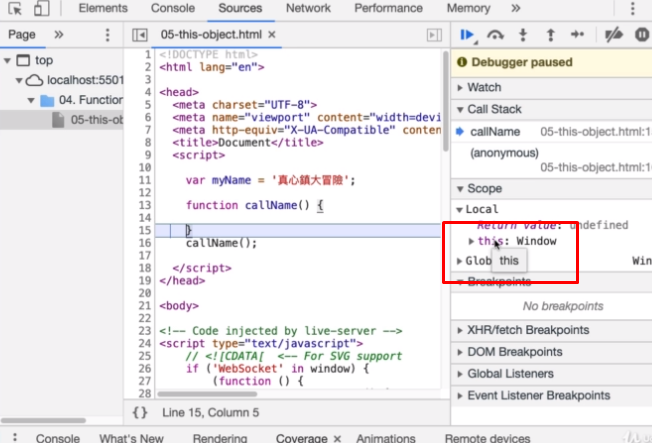The width and height of the screenshot is (652, 443).
Task: Open the Coverage drawer tab
Action: (x=301, y=438)
